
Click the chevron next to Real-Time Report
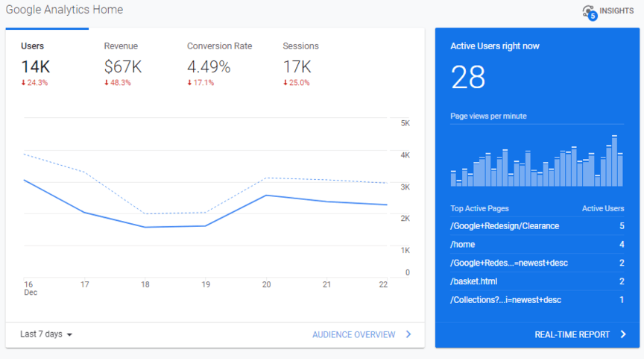point(623,334)
